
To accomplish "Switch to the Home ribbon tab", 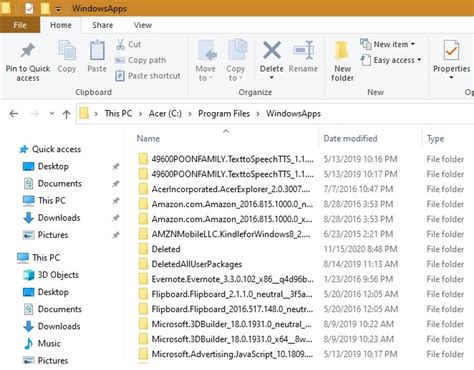I will (61, 25).
